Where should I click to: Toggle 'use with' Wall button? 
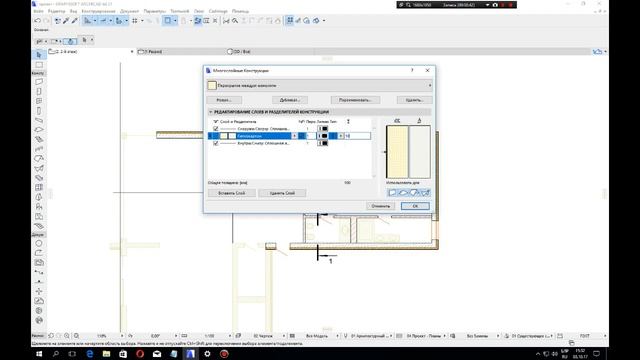coord(392,193)
